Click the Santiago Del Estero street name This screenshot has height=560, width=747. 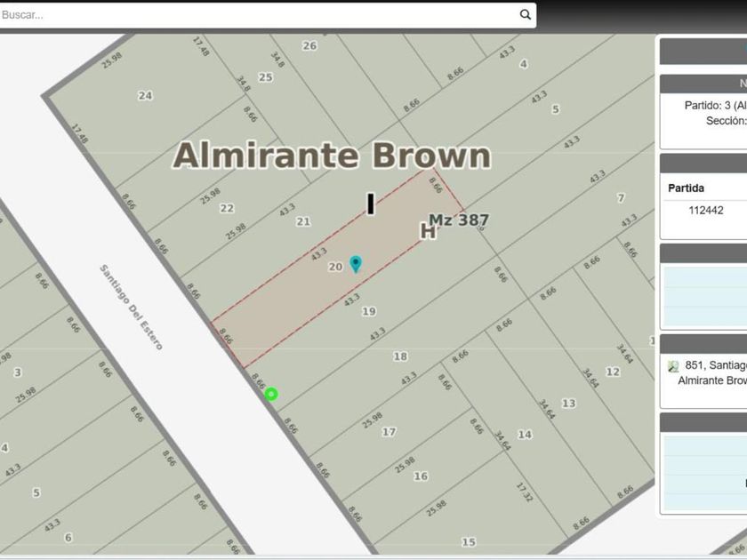pyautogui.click(x=131, y=308)
